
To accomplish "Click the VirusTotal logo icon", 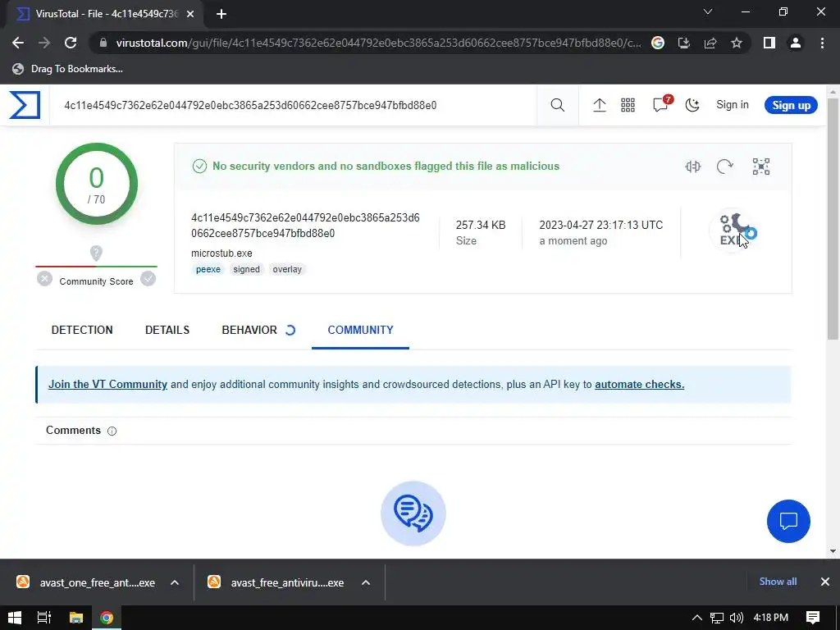I will 25,105.
